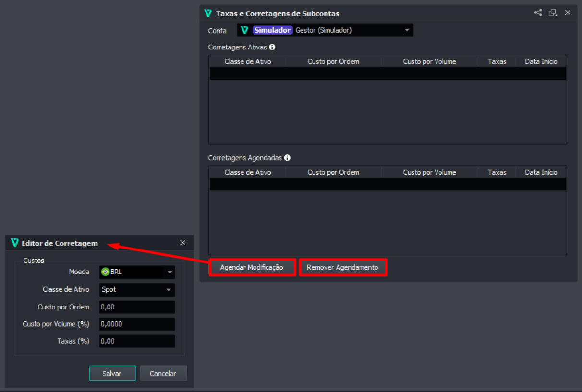Click info icon beside Corretagens Agendadas

click(287, 157)
